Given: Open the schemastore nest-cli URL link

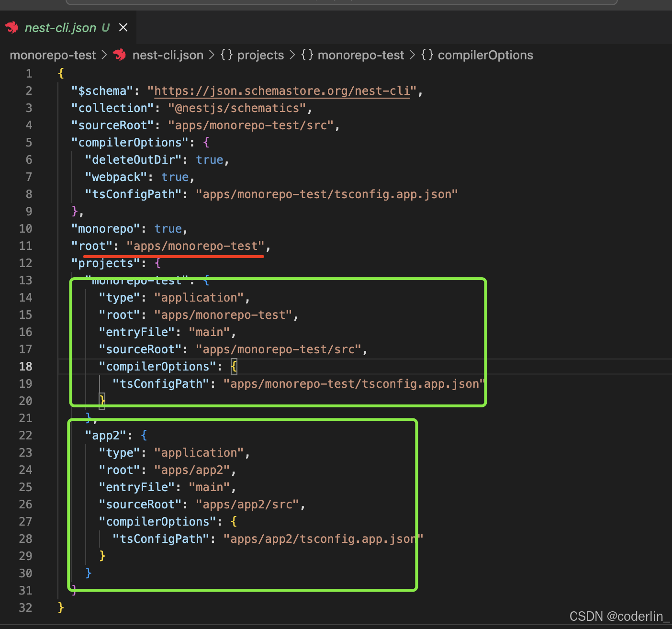Looking at the screenshot, I should [x=282, y=91].
